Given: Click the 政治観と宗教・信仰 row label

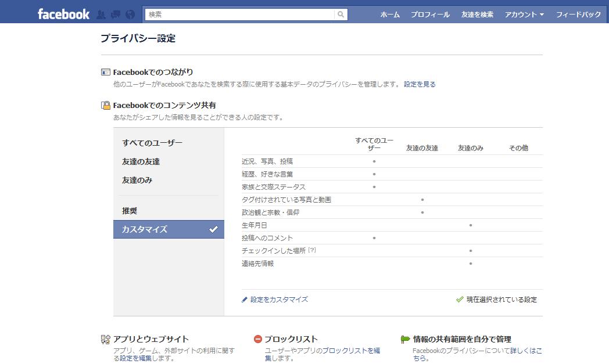Looking at the screenshot, I should (x=270, y=212).
